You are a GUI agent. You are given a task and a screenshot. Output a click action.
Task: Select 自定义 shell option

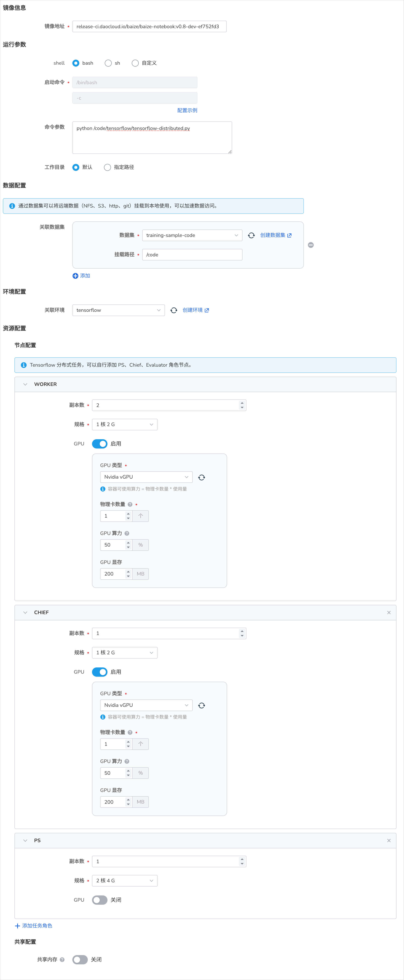coord(135,63)
